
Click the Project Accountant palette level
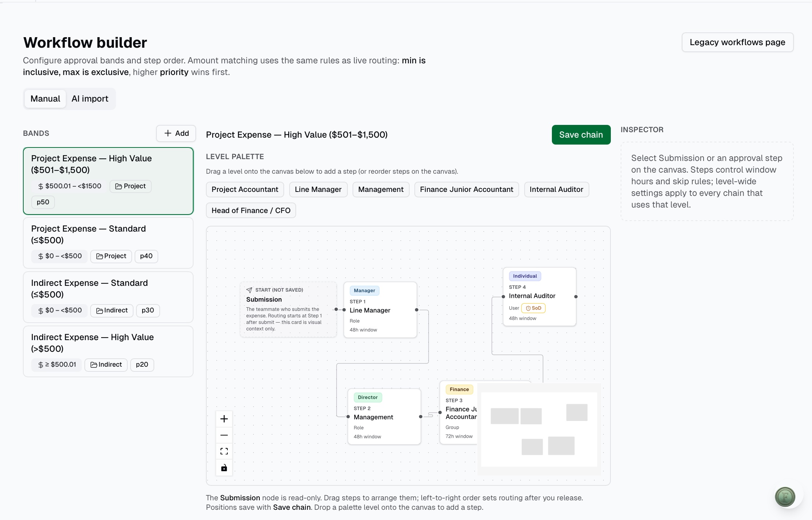click(x=245, y=189)
